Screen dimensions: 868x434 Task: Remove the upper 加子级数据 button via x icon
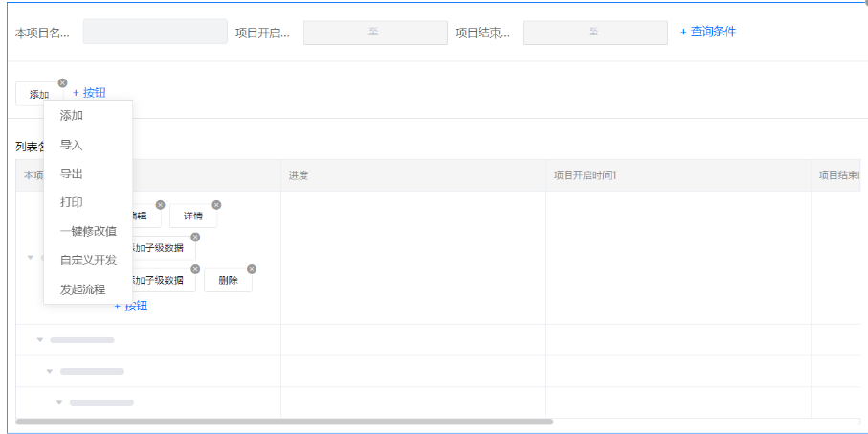click(x=195, y=237)
